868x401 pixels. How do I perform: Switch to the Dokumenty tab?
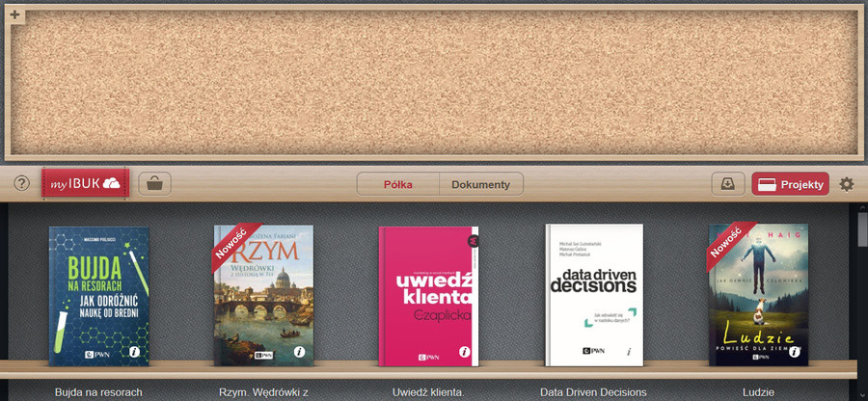coord(480,184)
